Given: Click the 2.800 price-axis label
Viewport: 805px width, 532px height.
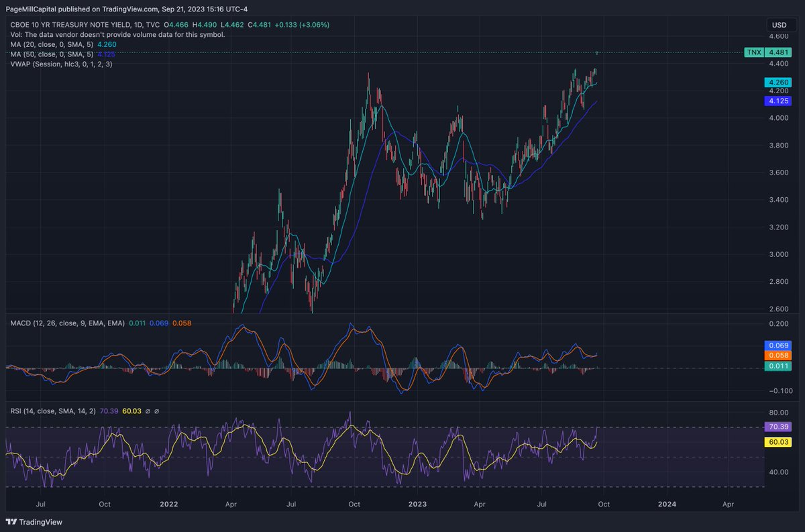Looking at the screenshot, I should pos(778,282).
